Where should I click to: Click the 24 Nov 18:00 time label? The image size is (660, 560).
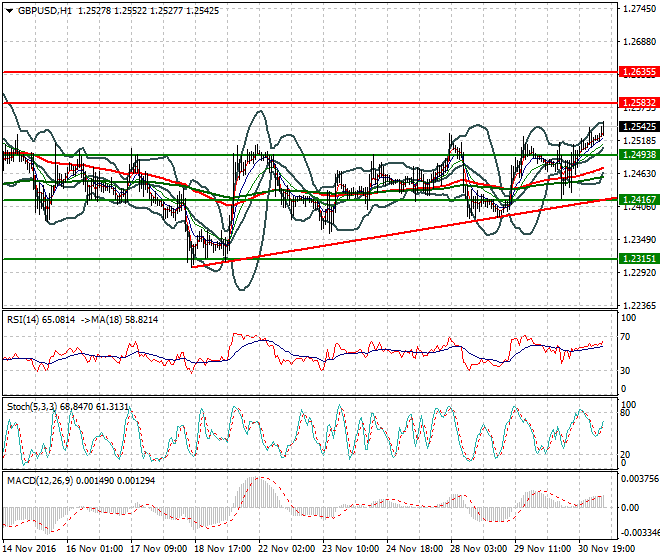coord(415,549)
